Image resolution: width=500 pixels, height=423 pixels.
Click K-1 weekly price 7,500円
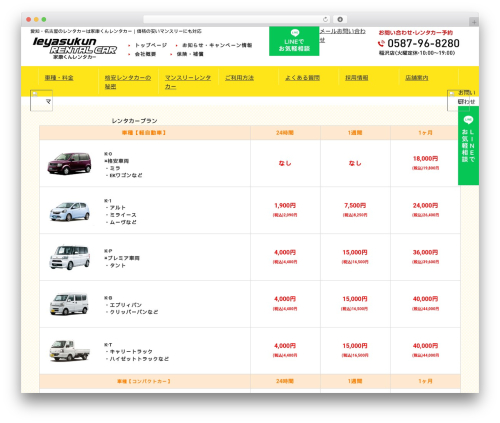click(355, 205)
